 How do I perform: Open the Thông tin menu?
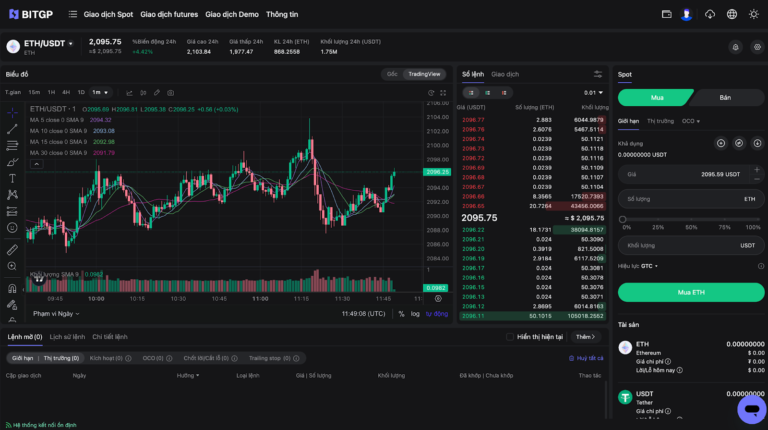point(282,14)
